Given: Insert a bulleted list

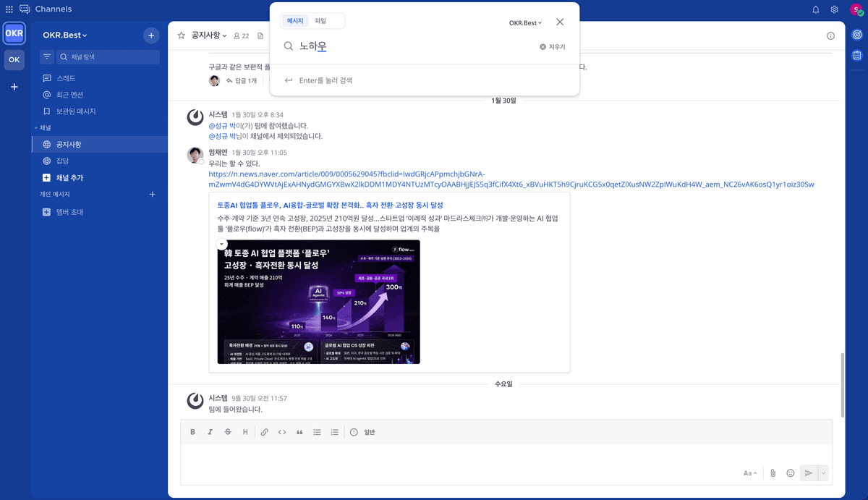Looking at the screenshot, I should click(317, 432).
